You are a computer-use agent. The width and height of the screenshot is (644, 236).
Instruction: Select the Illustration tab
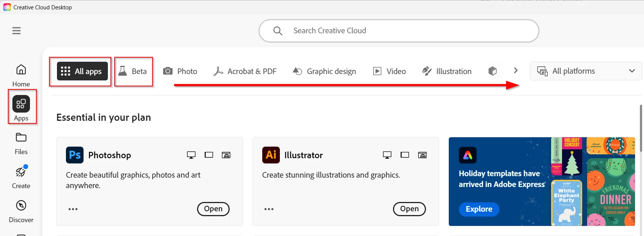[x=447, y=71]
